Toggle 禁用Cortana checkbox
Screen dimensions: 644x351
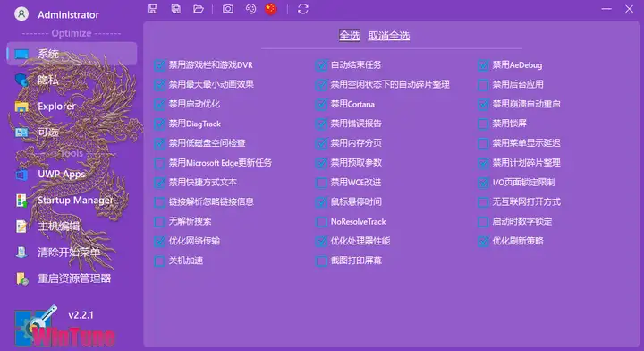(x=321, y=104)
